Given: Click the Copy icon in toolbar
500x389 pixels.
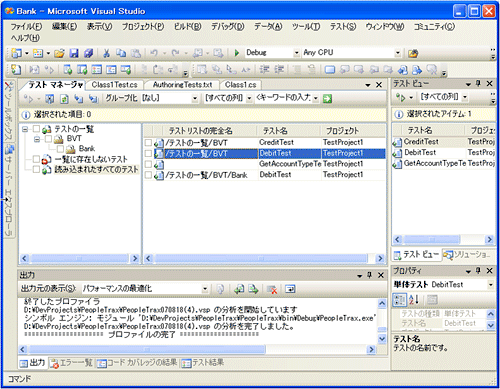Looking at the screenshot, I should coord(121,53).
